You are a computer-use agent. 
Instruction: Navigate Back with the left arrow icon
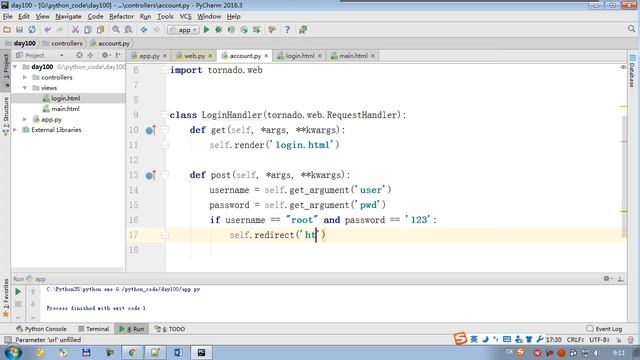(x=144, y=30)
